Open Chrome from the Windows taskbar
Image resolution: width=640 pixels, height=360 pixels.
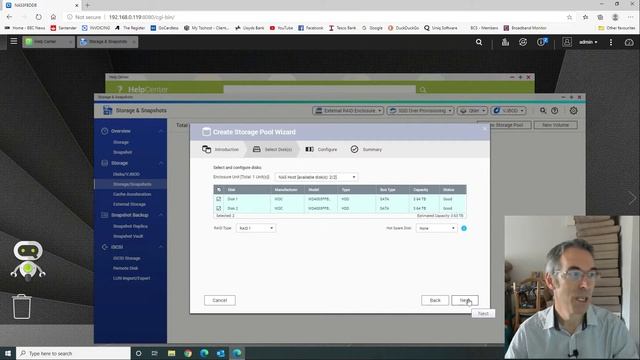pyautogui.click(x=188, y=353)
